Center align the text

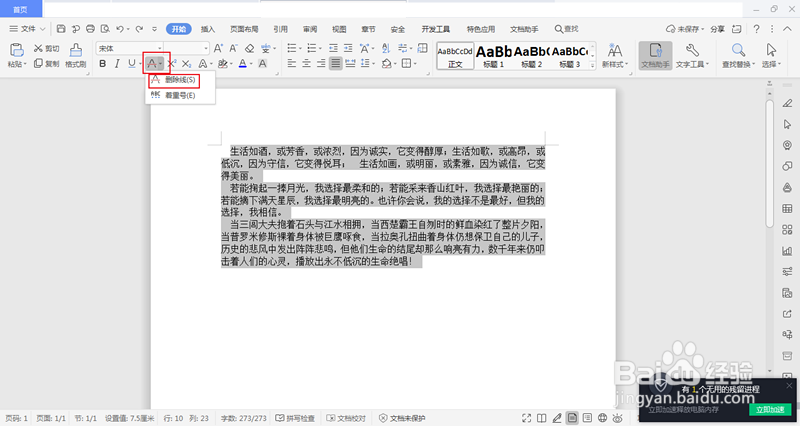306,64
